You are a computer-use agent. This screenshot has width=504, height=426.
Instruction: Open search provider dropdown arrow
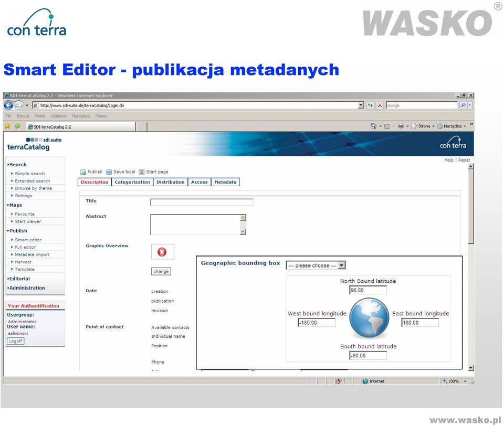[x=469, y=105]
